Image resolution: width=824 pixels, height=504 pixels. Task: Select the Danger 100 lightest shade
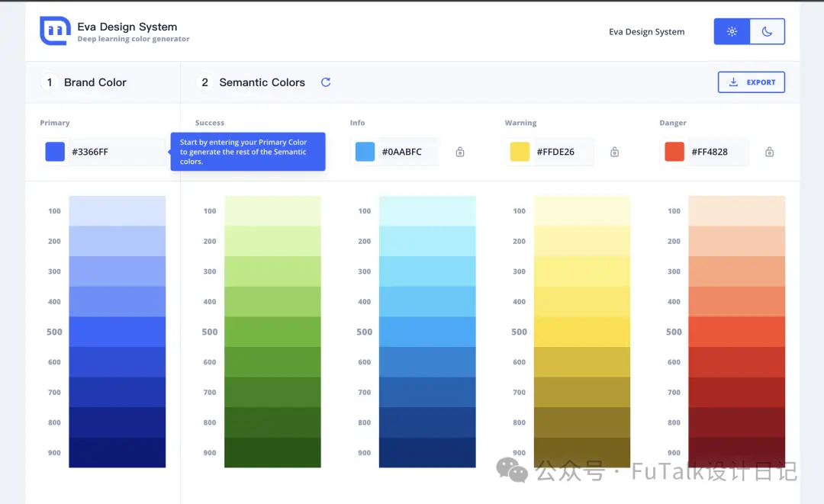coord(737,211)
